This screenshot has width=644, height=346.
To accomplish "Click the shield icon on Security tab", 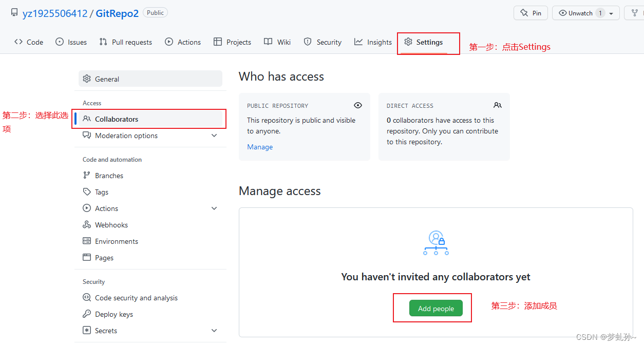I will pos(308,42).
